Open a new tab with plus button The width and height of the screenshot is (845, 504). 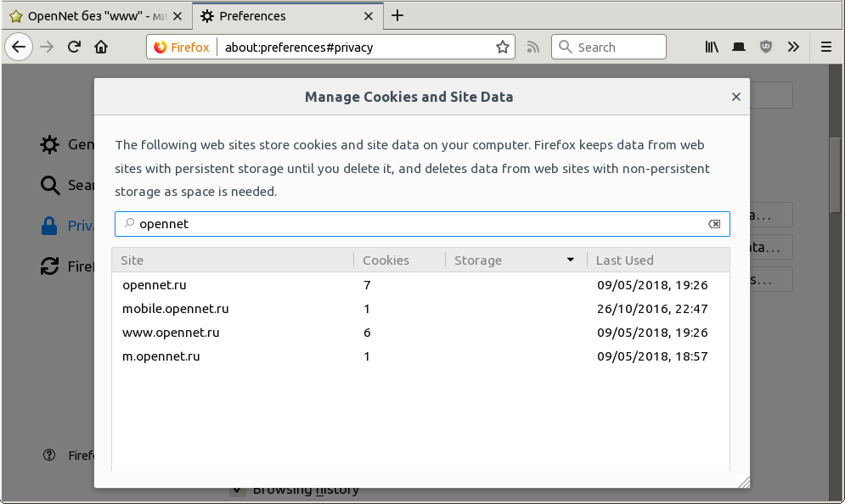pos(397,16)
